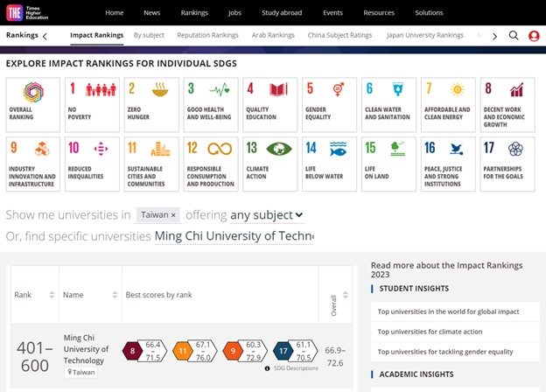The height and width of the screenshot is (392, 546).
Task: Remove the Taiwan country filter
Action: click(x=173, y=215)
